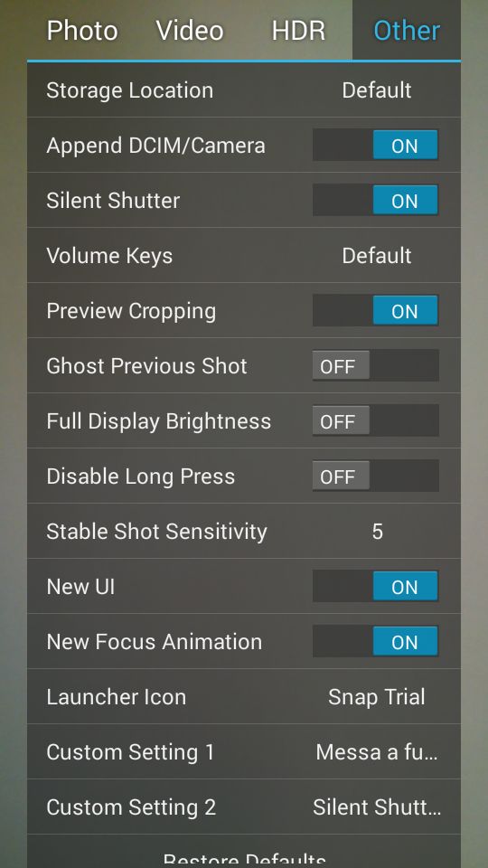This screenshot has width=488, height=868.
Task: Toggle the New UI switch
Action: click(x=376, y=586)
